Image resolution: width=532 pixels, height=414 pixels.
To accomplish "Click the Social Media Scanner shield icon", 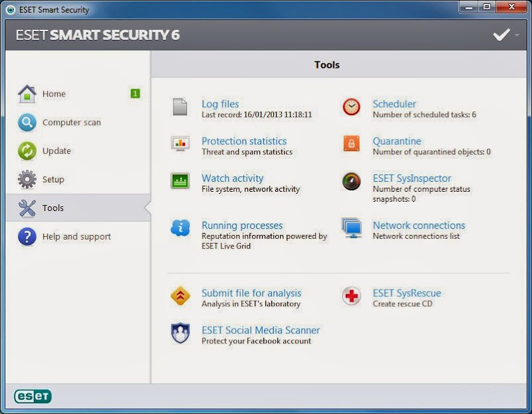I will coord(180,333).
